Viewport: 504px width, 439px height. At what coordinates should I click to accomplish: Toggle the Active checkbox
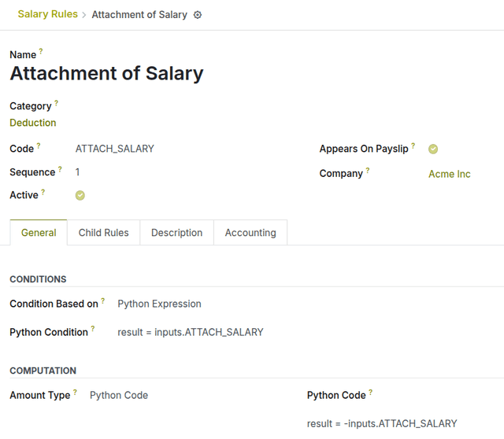pos(80,195)
